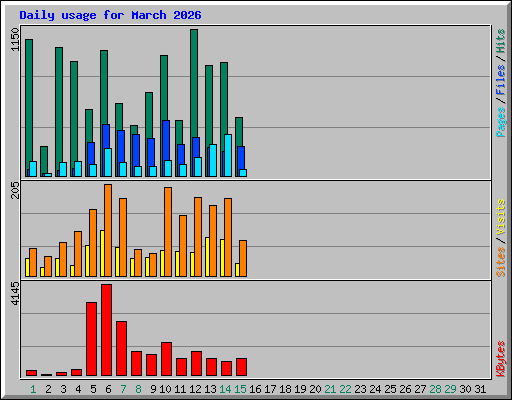Image resolution: width=512 pixels, height=400 pixels.
Task: Select day 21 on the date axis
Action: pos(330,389)
